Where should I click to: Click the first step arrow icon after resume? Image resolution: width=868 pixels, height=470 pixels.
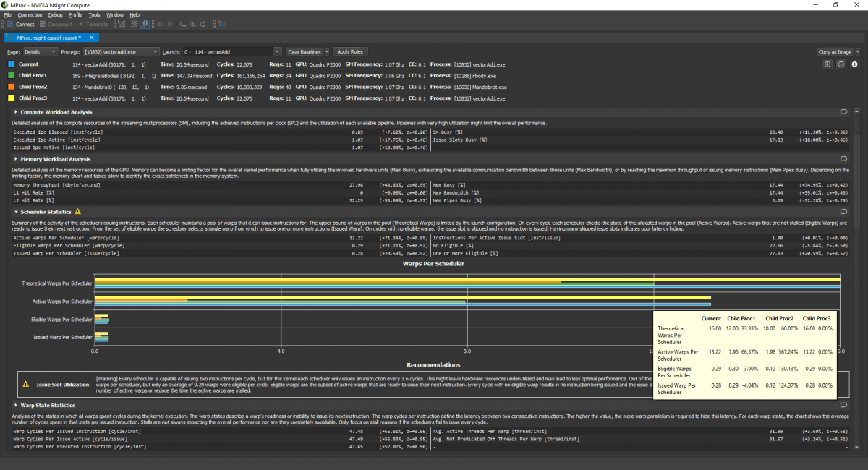(x=183, y=24)
